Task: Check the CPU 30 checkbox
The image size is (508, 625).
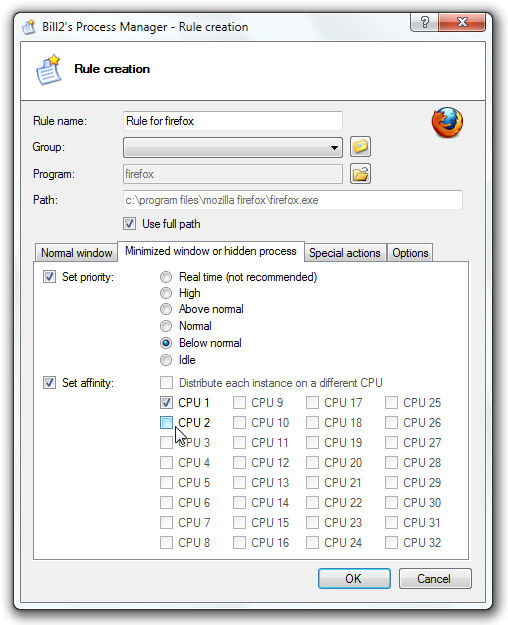Action: (x=391, y=503)
